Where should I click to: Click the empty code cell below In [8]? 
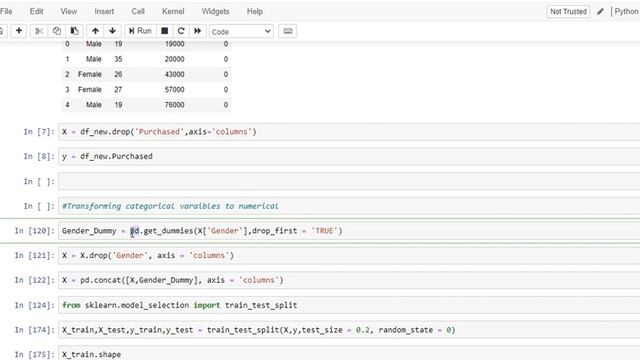[349, 181]
